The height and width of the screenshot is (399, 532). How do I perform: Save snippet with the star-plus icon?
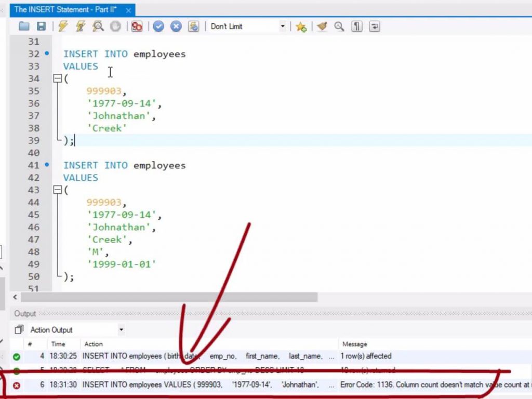coord(301,26)
